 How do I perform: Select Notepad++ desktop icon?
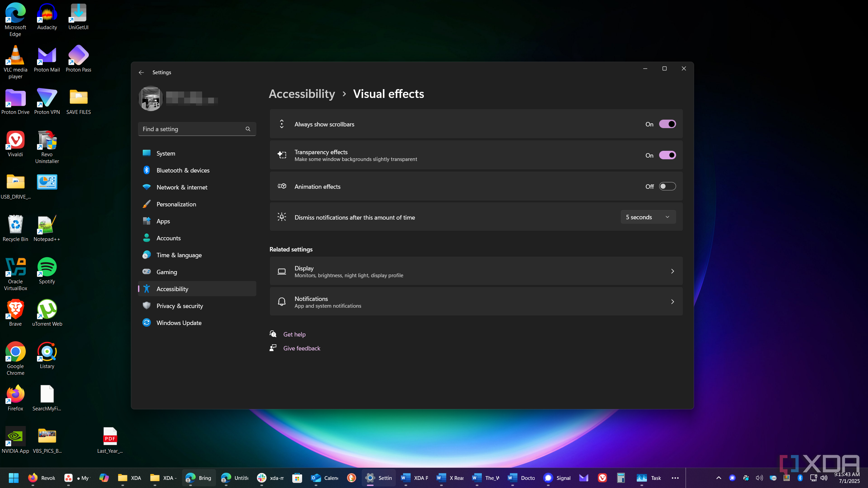[x=47, y=229]
